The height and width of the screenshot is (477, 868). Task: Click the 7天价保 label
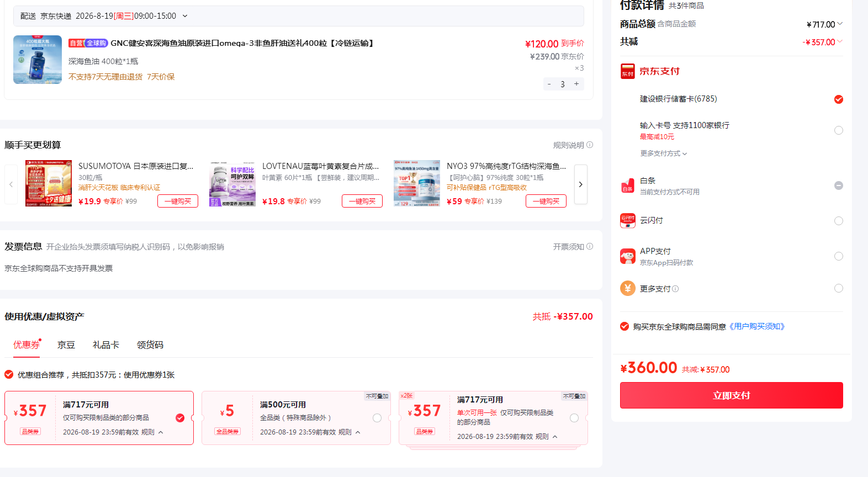pyautogui.click(x=161, y=77)
